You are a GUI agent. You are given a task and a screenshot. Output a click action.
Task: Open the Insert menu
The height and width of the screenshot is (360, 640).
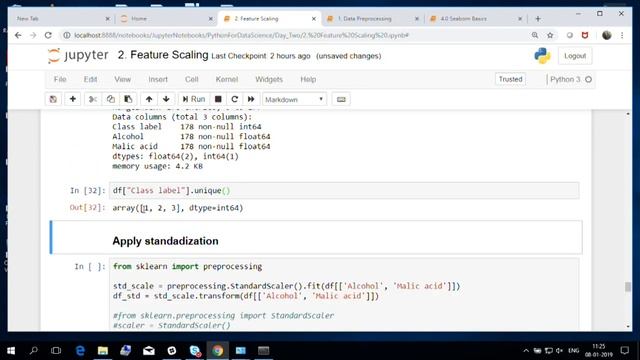click(x=158, y=79)
